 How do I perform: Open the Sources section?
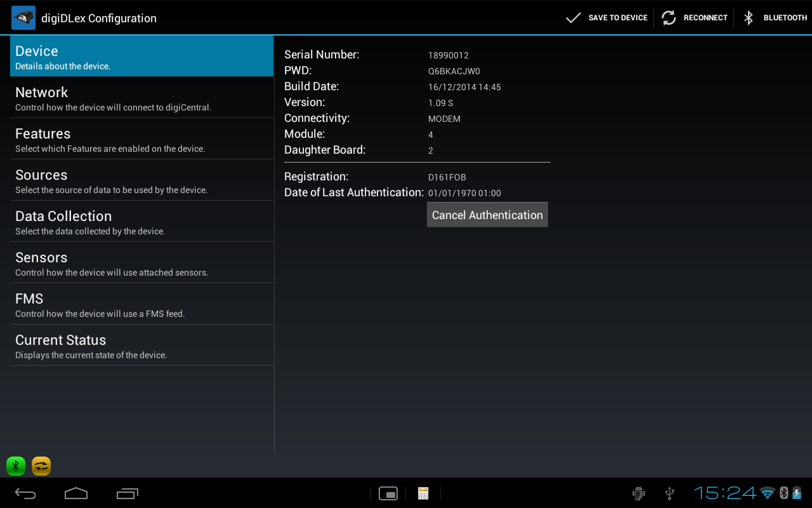(141, 180)
